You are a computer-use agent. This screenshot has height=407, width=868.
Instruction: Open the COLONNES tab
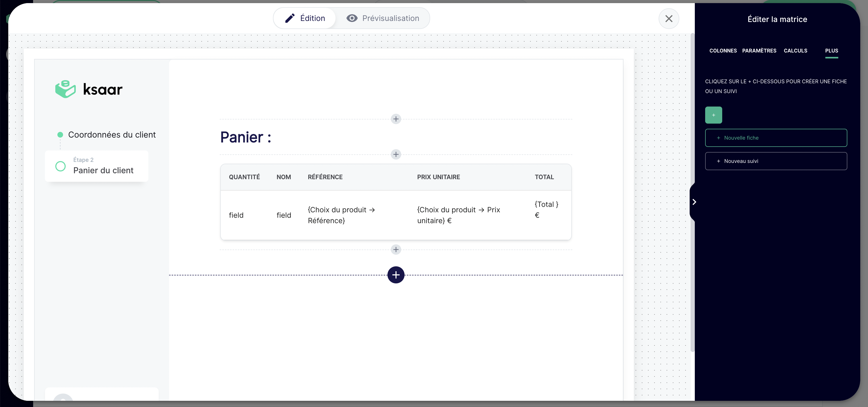(723, 51)
